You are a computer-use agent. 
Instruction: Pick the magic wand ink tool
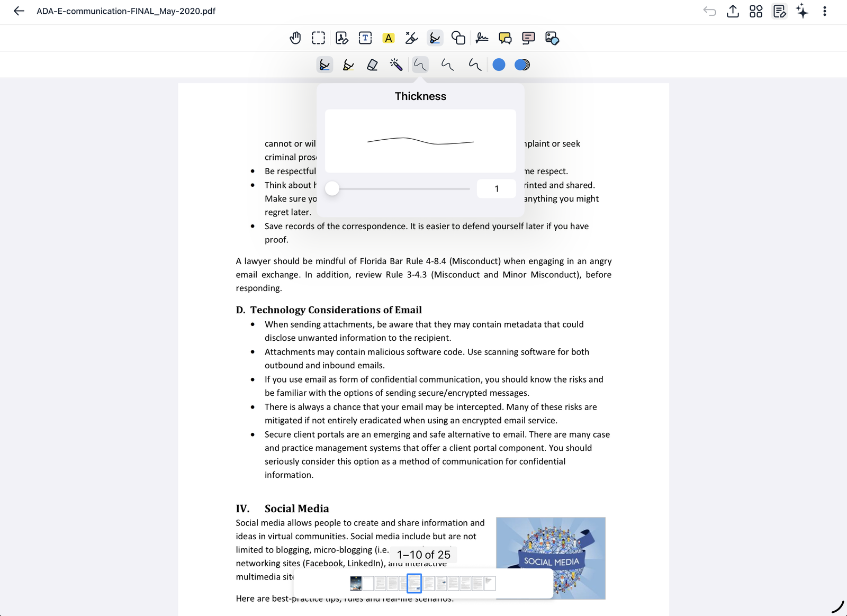396,65
